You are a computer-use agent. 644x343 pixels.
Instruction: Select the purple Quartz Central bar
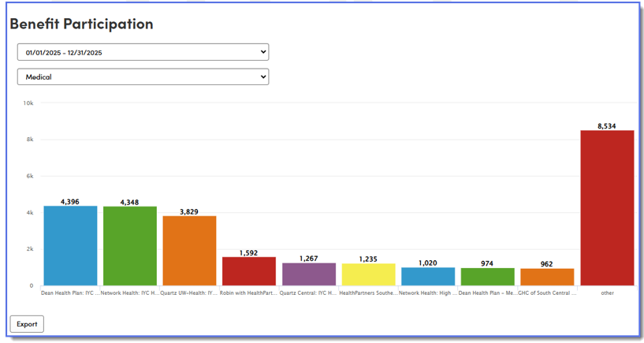pyautogui.click(x=309, y=274)
